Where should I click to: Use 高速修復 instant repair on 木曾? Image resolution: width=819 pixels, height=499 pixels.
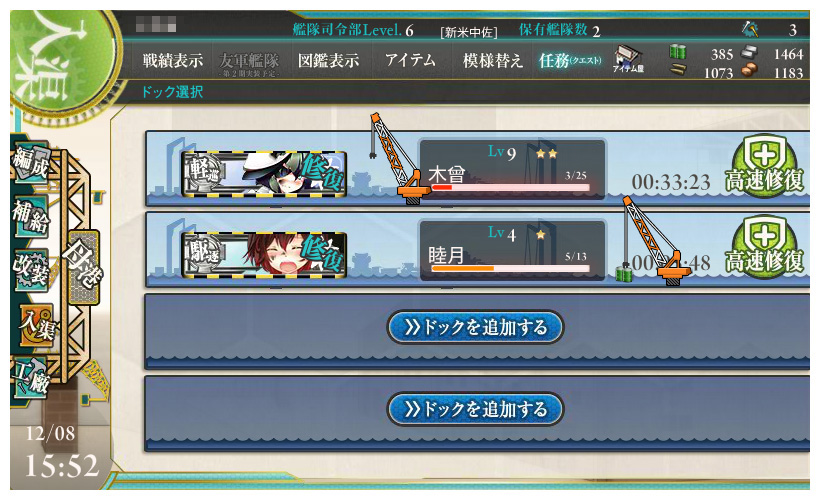point(764,167)
